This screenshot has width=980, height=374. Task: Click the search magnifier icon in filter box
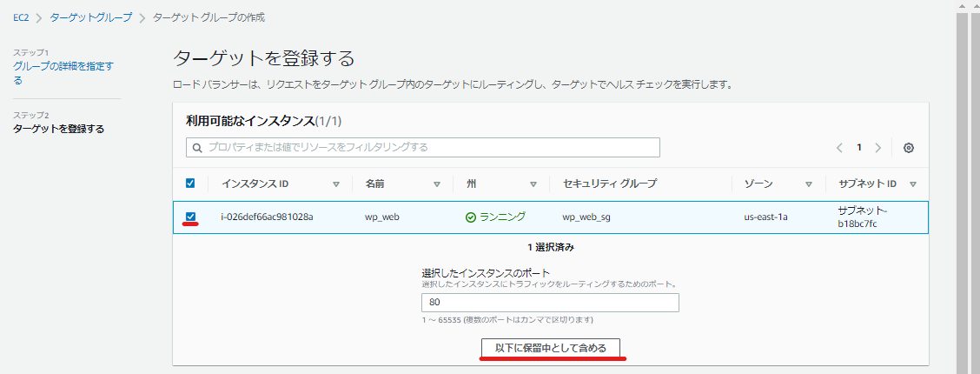pyautogui.click(x=197, y=148)
